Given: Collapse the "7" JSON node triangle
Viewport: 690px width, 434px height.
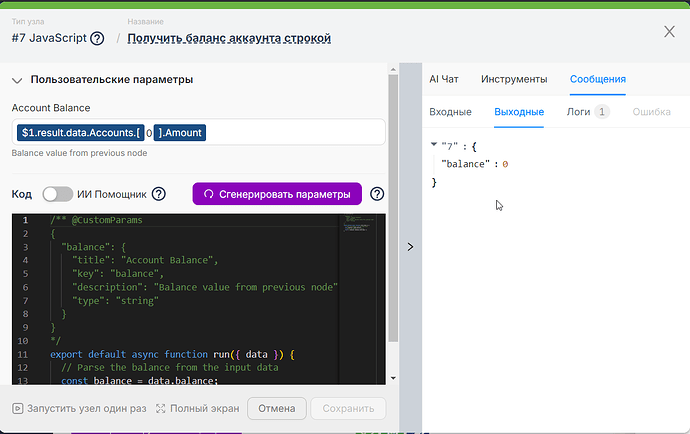Looking at the screenshot, I should [434, 144].
